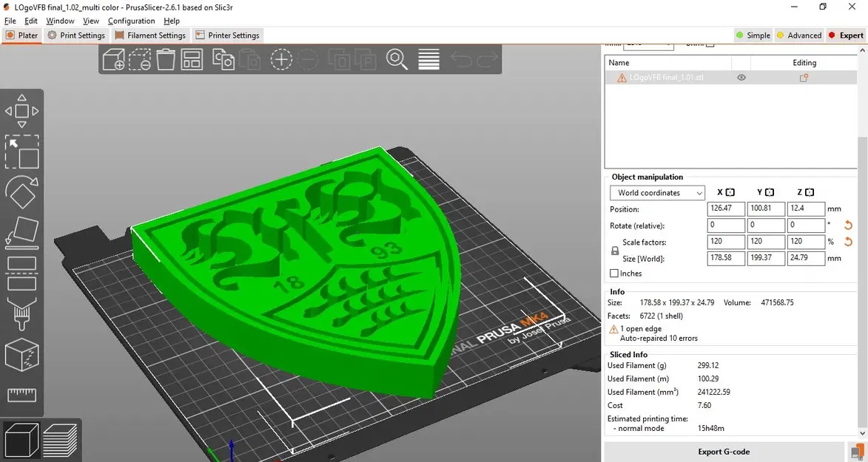Select the Rotate tool in left toolbar
The height and width of the screenshot is (462, 868).
coord(21,192)
